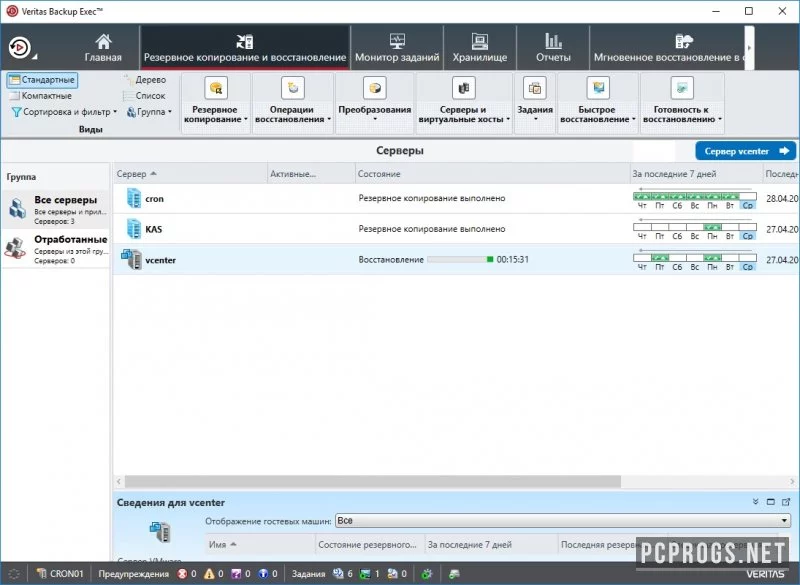Screen dimensions: 800x585
Task: Enable the Дерево view mode
Action: coord(144,80)
